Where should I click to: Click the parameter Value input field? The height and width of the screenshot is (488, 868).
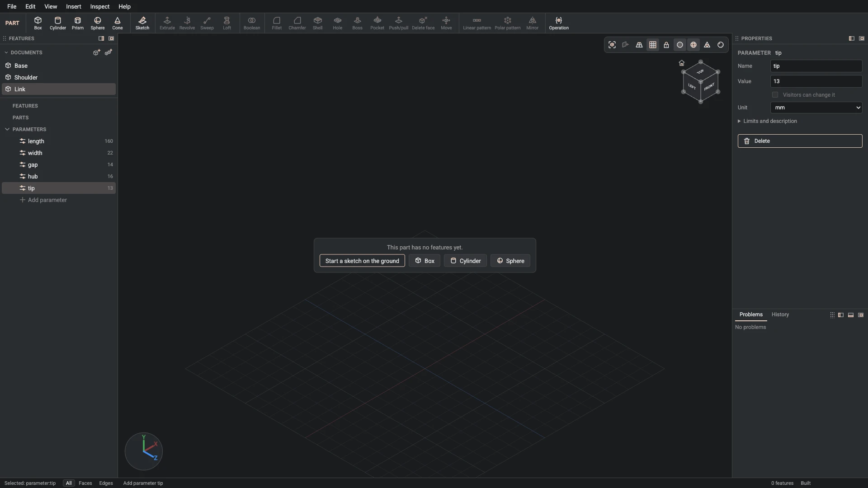pyautogui.click(x=816, y=81)
